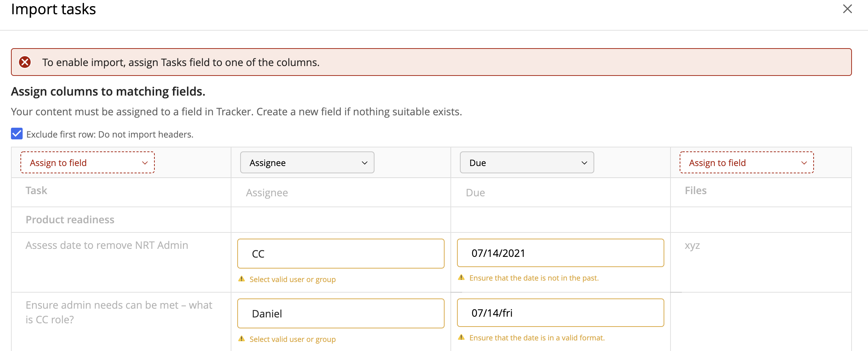Screen dimensions: 868x351
Task: Click the due date field showing 07/14/2021
Action: pyautogui.click(x=560, y=253)
